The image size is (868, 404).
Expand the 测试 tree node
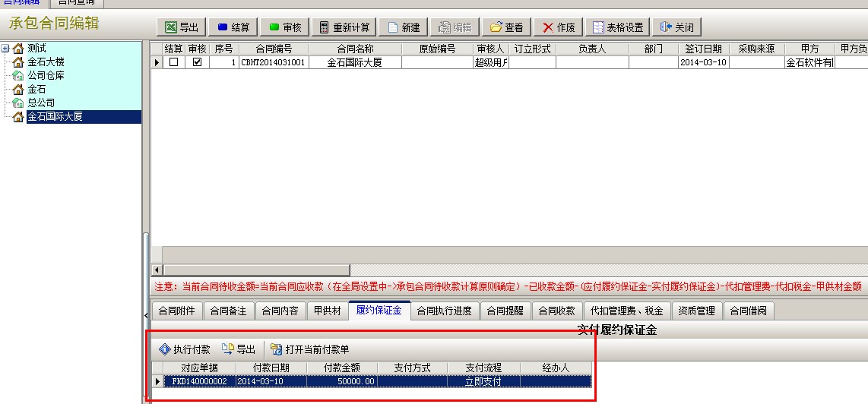5,49
